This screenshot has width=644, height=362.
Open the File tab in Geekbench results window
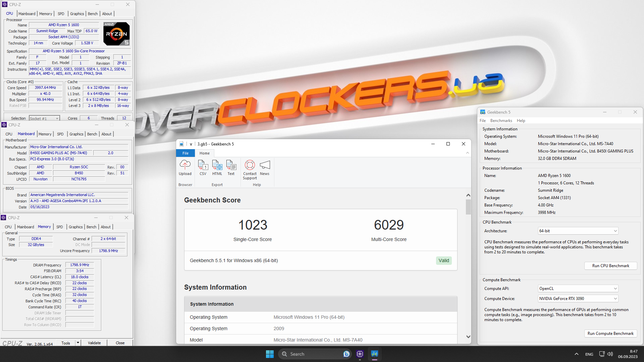point(185,153)
